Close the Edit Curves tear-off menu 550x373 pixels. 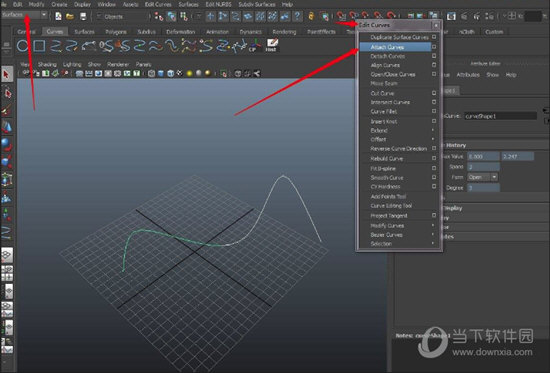436,25
